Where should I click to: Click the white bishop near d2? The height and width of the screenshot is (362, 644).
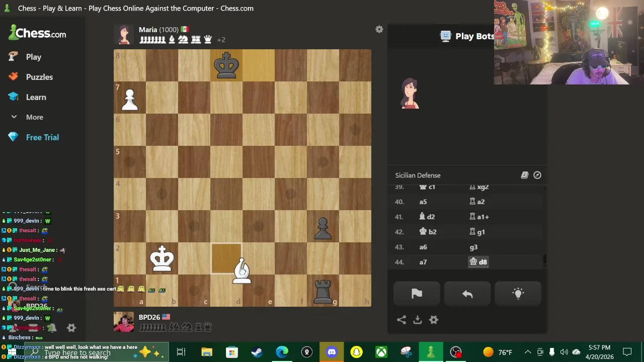click(x=242, y=270)
